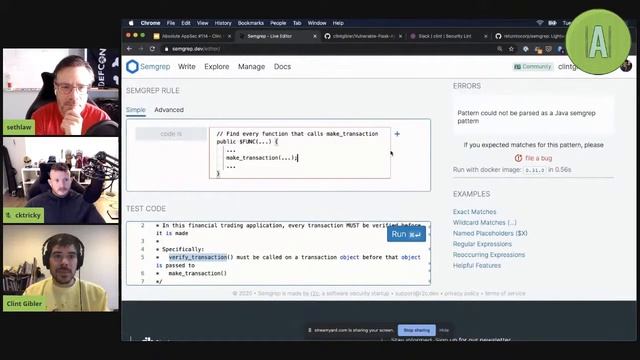Screen dimensions: 640x360
Task: Open the People menu
Action: (x=278, y=23)
